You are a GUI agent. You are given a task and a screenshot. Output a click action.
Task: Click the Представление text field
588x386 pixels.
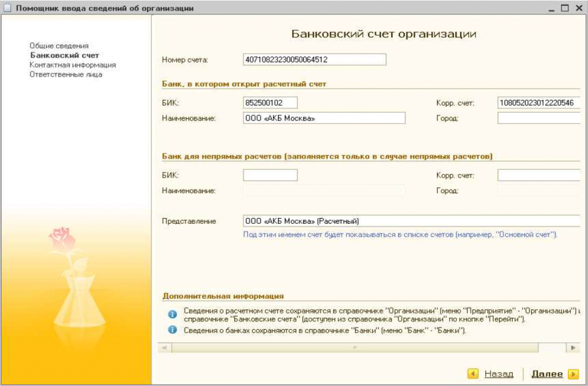click(412, 221)
